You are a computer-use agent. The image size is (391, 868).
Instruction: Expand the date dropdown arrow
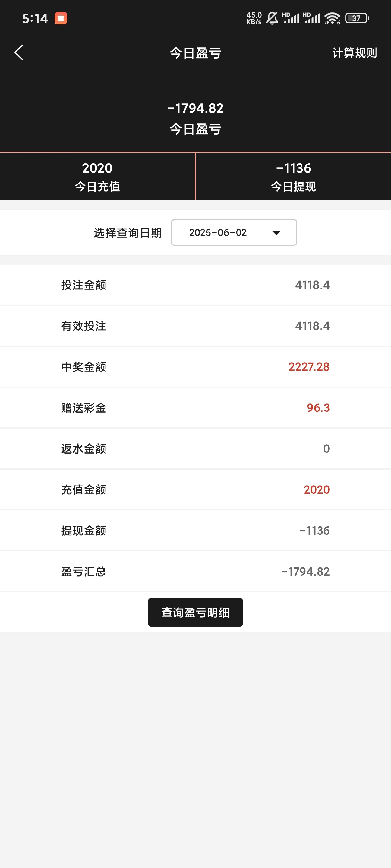276,233
